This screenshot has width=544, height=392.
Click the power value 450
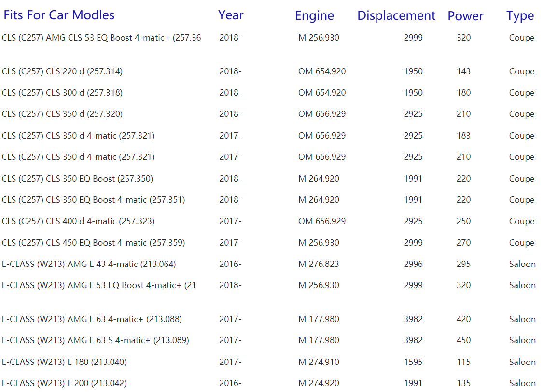point(463,340)
